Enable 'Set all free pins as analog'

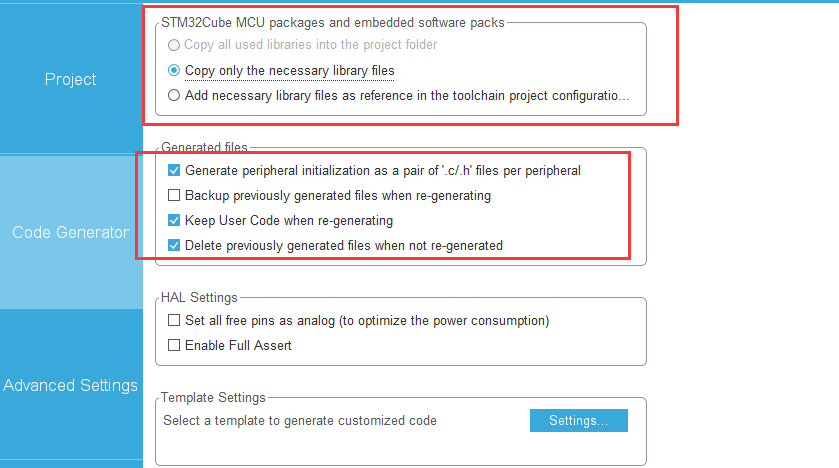pos(175,321)
